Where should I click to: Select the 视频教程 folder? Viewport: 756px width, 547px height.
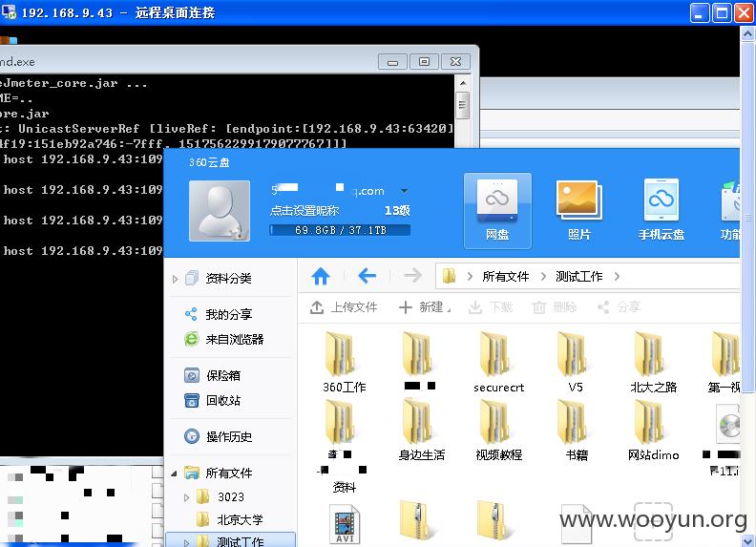[x=498, y=430]
